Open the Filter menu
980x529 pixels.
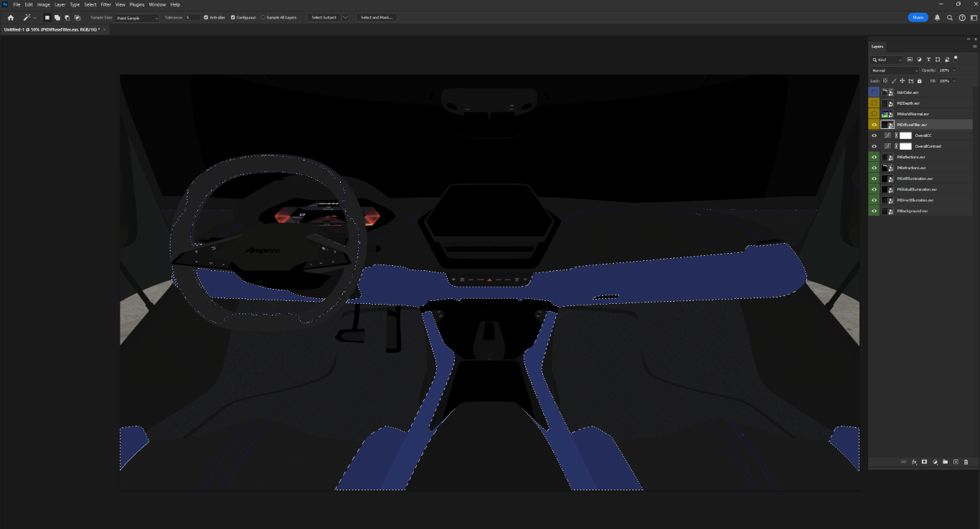[105, 4]
